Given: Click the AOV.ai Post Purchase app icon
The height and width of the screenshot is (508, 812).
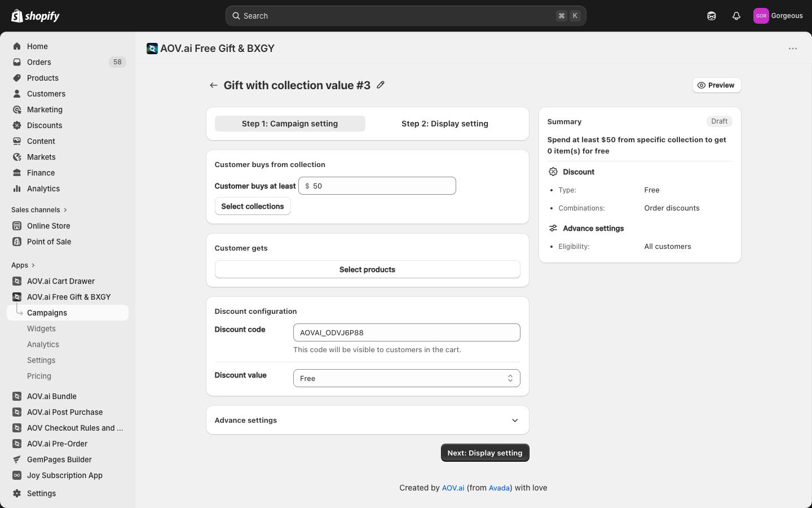Looking at the screenshot, I should (17, 412).
